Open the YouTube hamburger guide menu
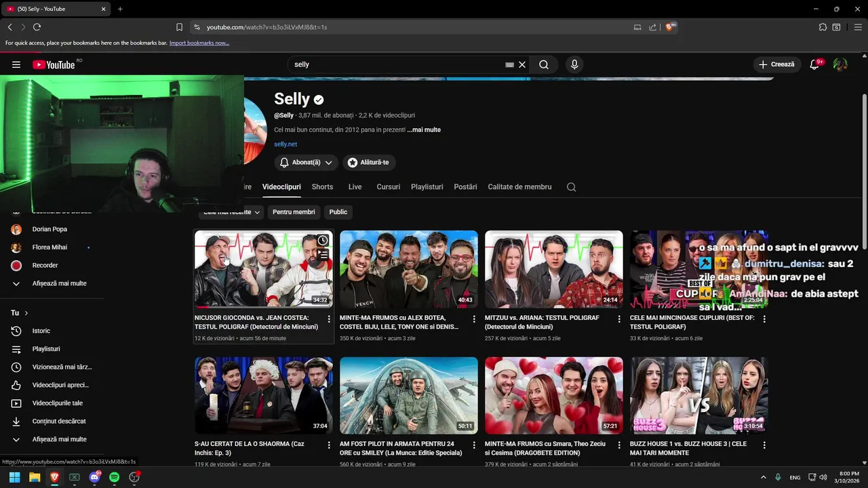The width and height of the screenshot is (868, 488). coord(16,64)
